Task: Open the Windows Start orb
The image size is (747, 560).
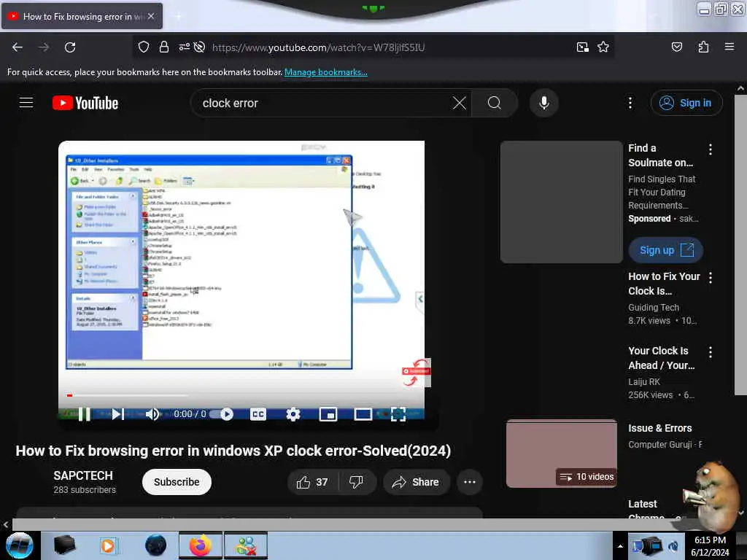Action: 20,545
